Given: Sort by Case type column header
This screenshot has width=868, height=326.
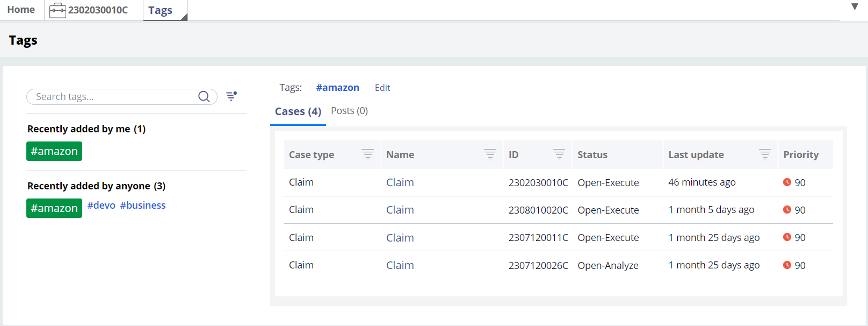Looking at the screenshot, I should pos(312,155).
